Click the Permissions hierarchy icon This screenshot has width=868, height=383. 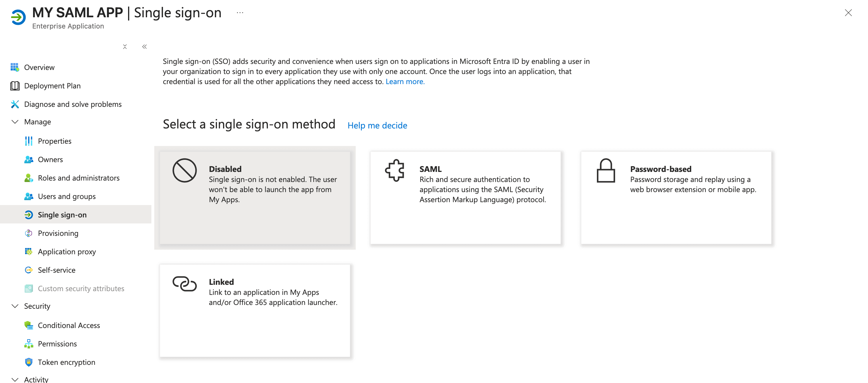click(x=29, y=344)
